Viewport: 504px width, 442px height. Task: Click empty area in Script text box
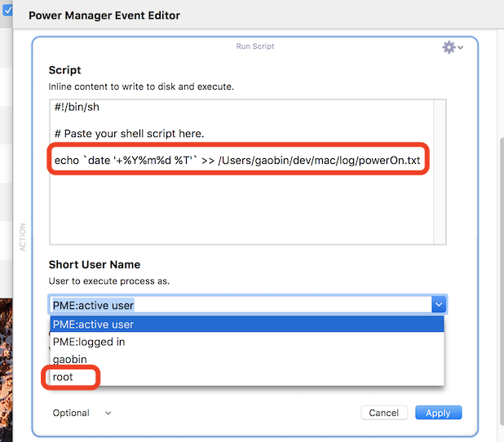pyautogui.click(x=245, y=212)
